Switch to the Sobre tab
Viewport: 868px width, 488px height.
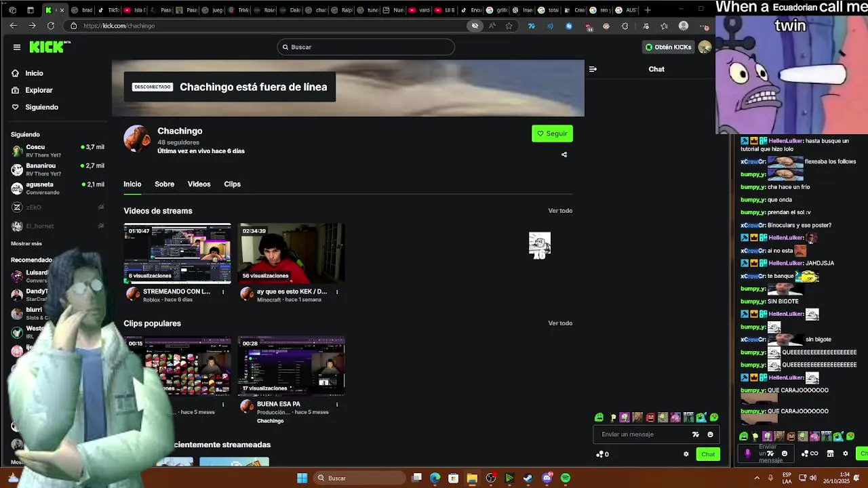164,184
